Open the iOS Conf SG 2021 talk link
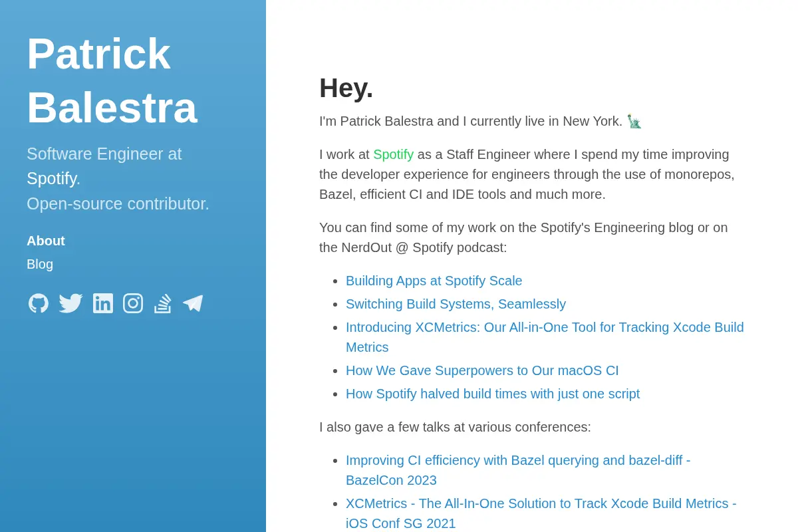The image size is (798, 532). [x=541, y=513]
